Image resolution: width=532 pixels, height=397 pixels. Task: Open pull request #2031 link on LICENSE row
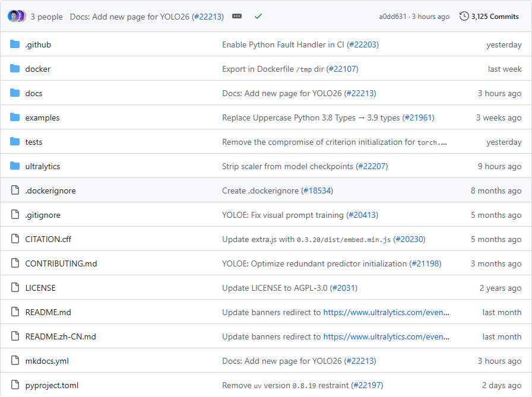pos(343,288)
